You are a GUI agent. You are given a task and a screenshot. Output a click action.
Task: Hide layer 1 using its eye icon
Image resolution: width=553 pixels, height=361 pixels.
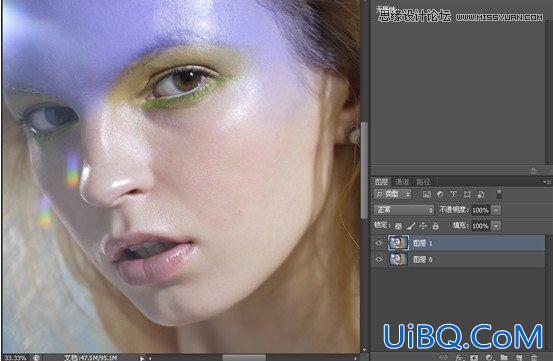tap(379, 243)
